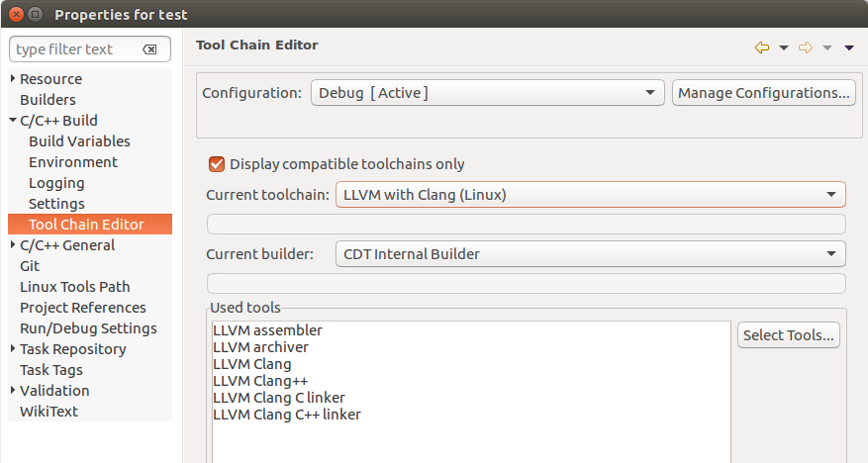Close the Properties for test window
The width and height of the screenshot is (868, 463).
pos(14,15)
